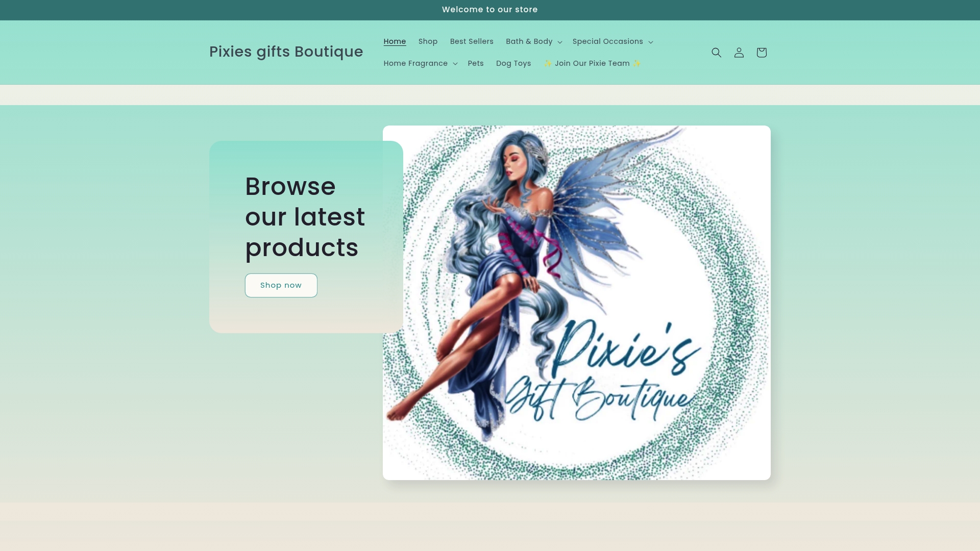
Task: Click the account login person icon
Action: tap(739, 53)
